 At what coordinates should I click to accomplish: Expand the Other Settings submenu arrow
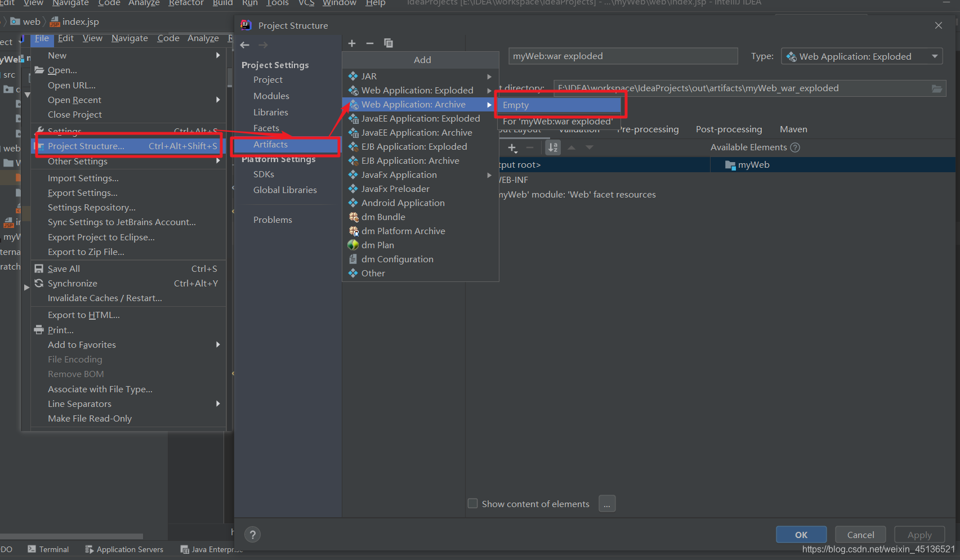218,161
